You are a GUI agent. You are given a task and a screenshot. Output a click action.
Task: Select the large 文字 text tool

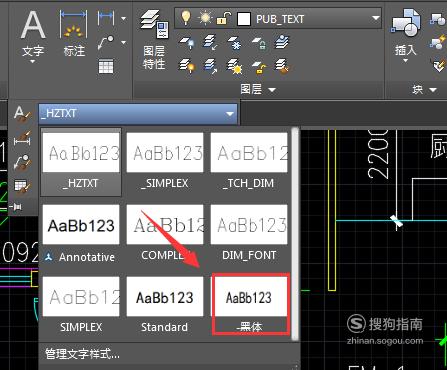tap(33, 36)
